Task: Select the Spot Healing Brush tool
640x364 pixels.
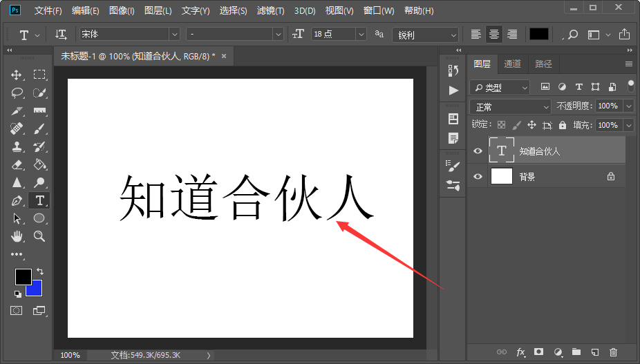Action: pyautogui.click(x=17, y=128)
